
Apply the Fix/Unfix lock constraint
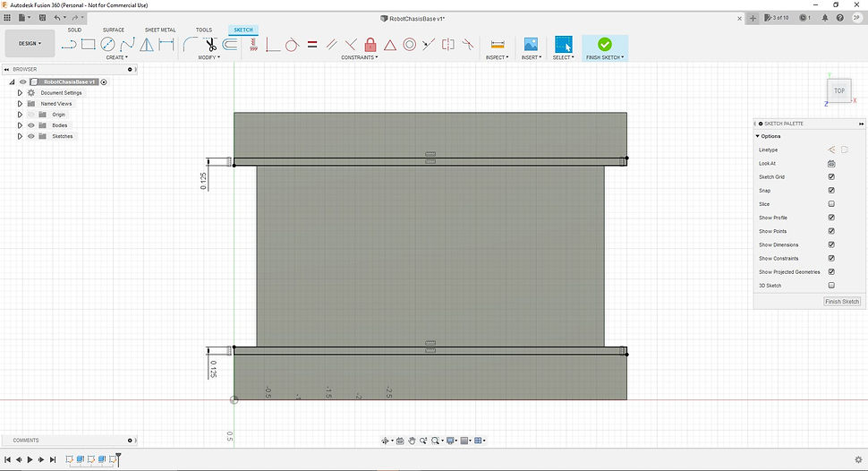pyautogui.click(x=370, y=45)
